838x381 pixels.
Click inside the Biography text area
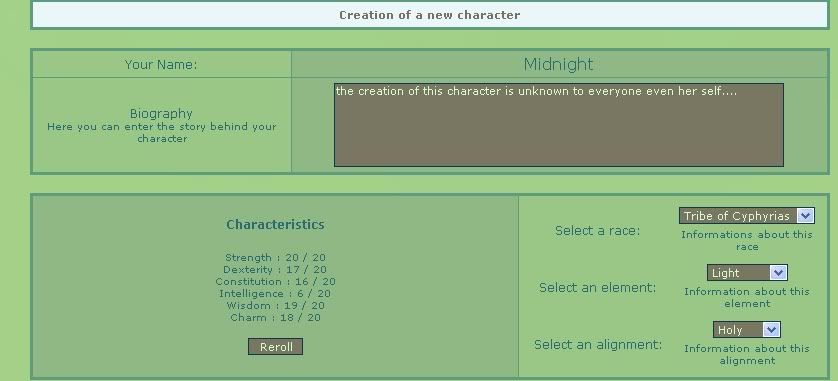(x=558, y=125)
